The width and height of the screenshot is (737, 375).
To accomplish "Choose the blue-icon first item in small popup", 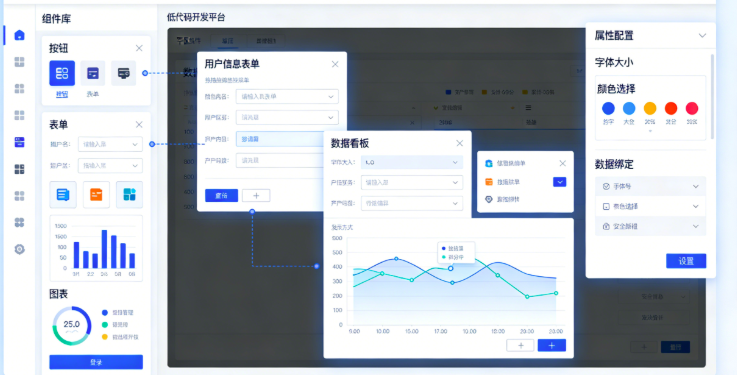I will tap(506, 164).
